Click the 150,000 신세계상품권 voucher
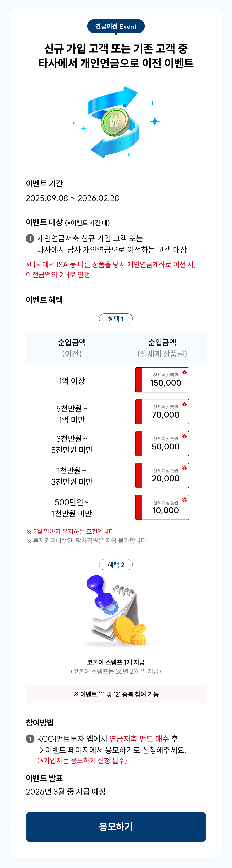 click(x=162, y=380)
